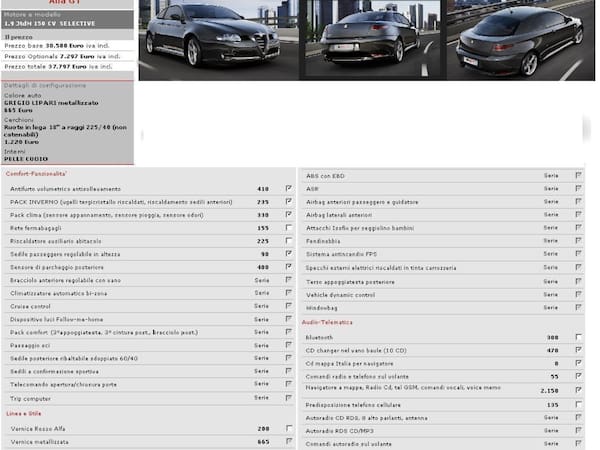
Task: Click the ASR checkbox
Action: [579, 188]
